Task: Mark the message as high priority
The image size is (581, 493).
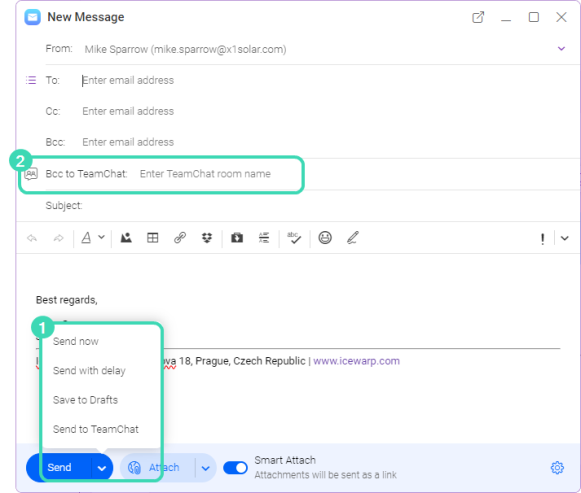Action: tap(542, 239)
